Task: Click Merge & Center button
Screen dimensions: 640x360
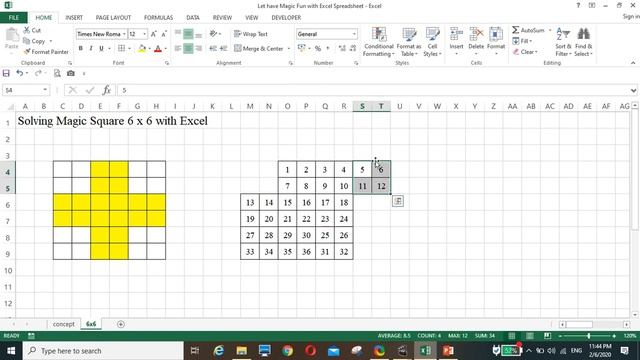Action: click(x=259, y=49)
